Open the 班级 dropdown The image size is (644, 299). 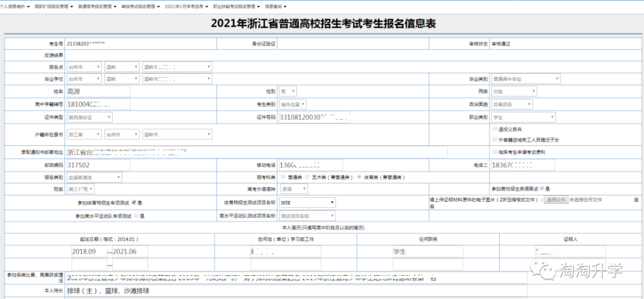(80, 188)
